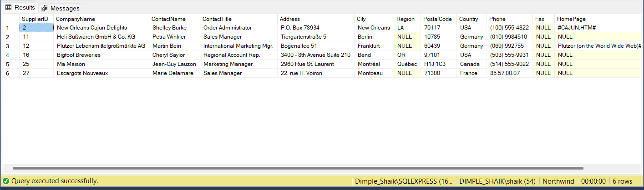Click the ContactTitle column header

(x=217, y=19)
